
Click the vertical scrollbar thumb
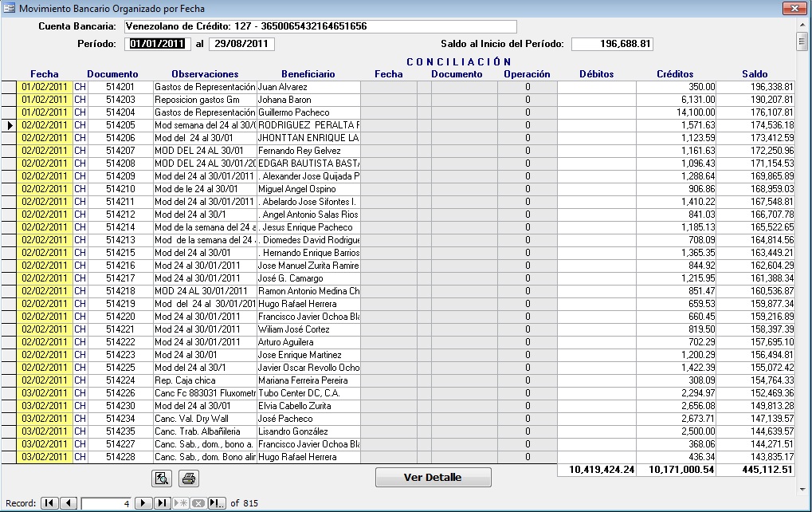pos(802,41)
